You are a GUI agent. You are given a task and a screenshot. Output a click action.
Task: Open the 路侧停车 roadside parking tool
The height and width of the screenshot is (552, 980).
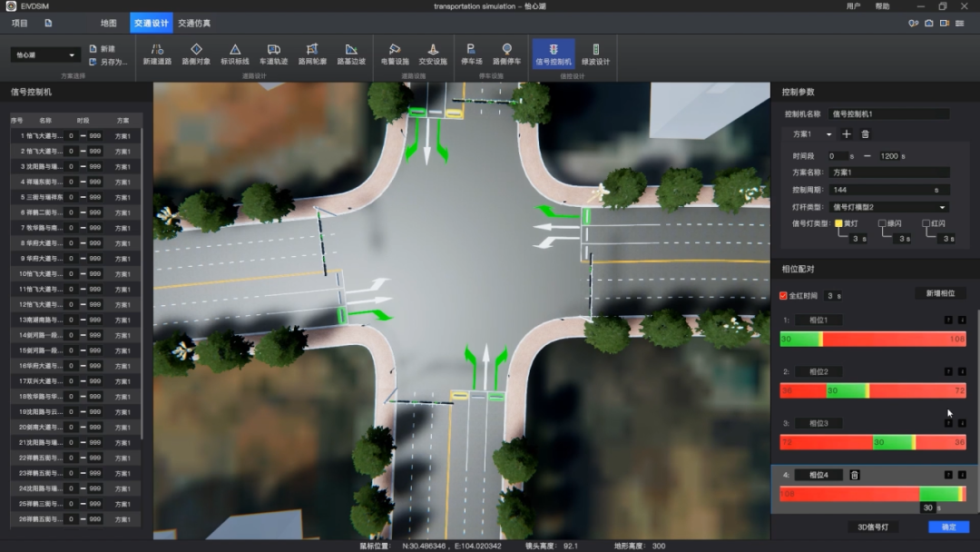[x=507, y=54]
